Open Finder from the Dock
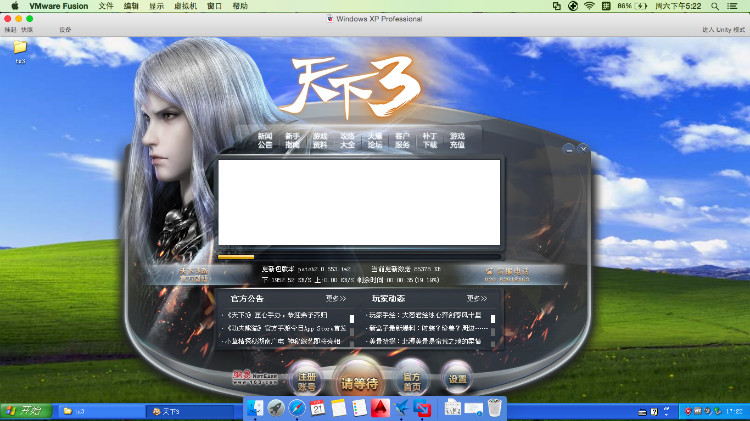The image size is (750, 421). pos(255,408)
